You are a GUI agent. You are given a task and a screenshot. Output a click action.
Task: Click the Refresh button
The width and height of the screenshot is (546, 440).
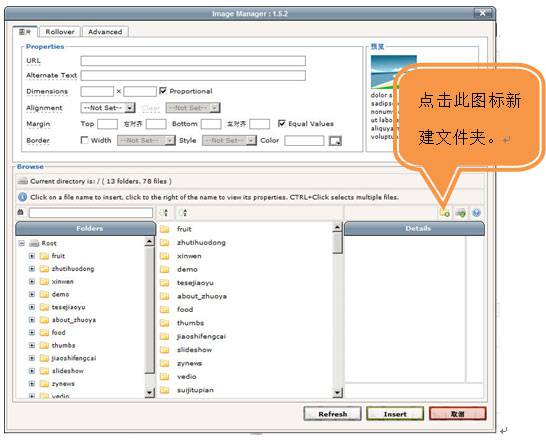[x=333, y=414]
